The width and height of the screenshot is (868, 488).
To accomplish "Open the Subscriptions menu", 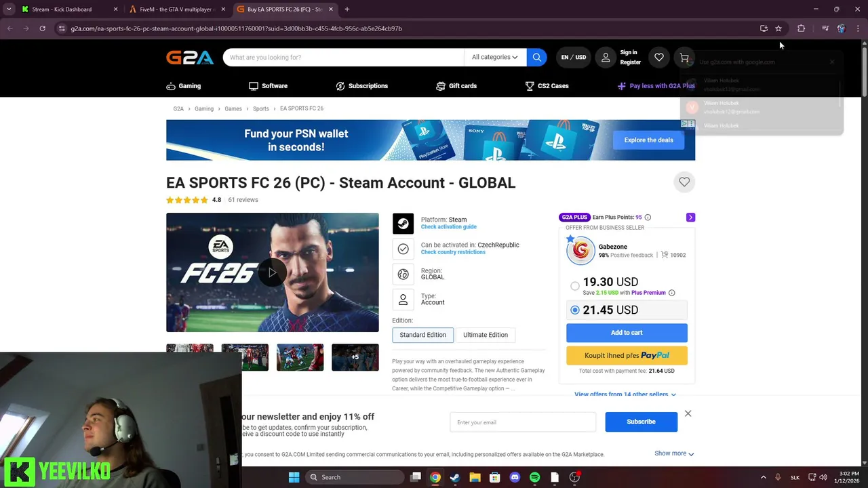I will (362, 86).
